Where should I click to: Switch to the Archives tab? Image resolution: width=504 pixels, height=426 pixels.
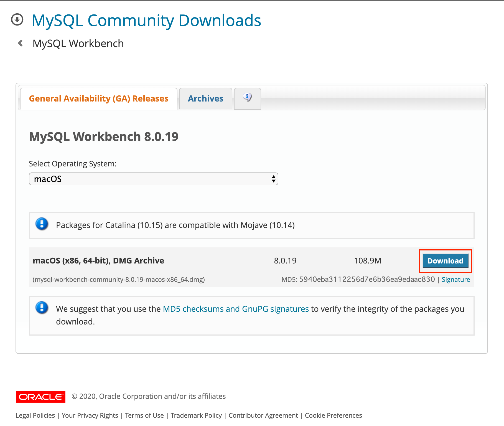[205, 99]
